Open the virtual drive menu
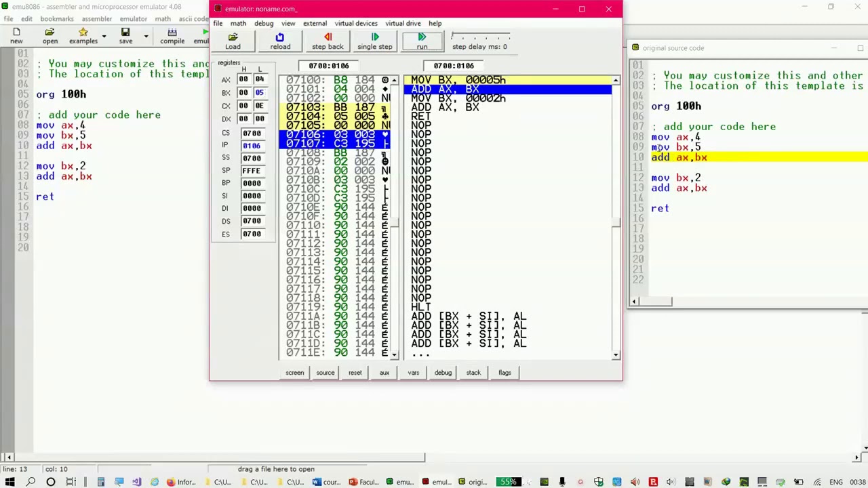 [x=403, y=23]
